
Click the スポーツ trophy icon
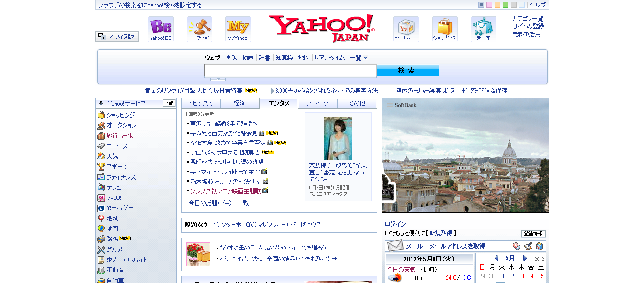tap(101, 167)
